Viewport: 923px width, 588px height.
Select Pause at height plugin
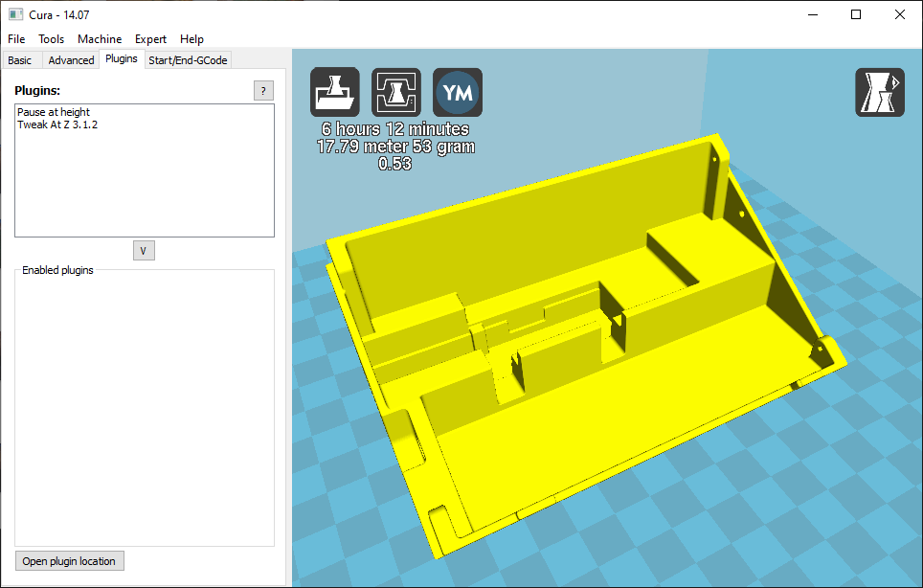54,112
